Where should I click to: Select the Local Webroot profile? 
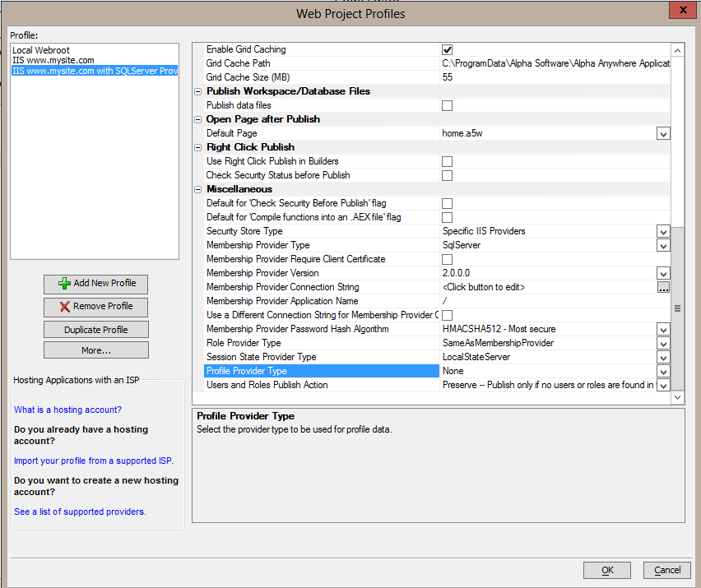(x=41, y=50)
